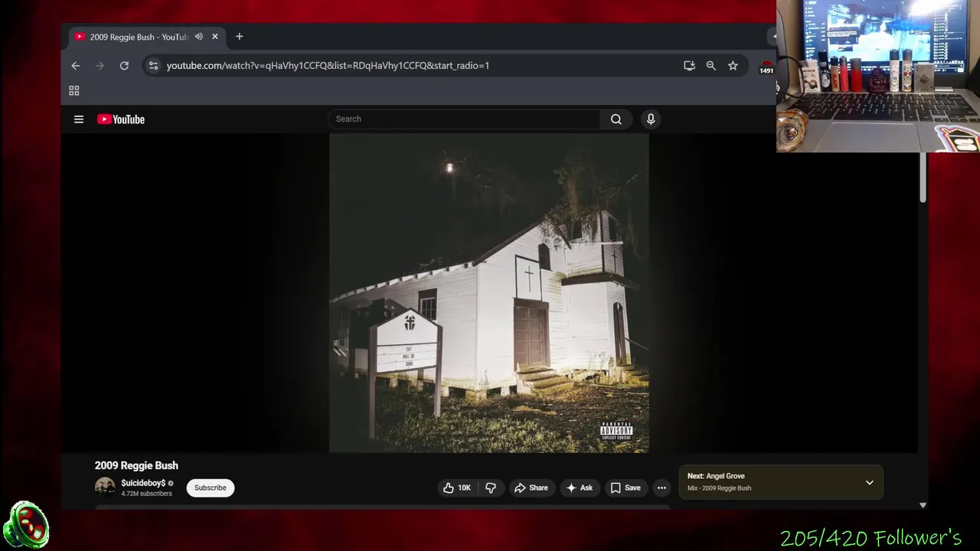Expand the Next: Angel Grove mix panel
Image resolution: width=980 pixels, height=551 pixels.
point(869,483)
